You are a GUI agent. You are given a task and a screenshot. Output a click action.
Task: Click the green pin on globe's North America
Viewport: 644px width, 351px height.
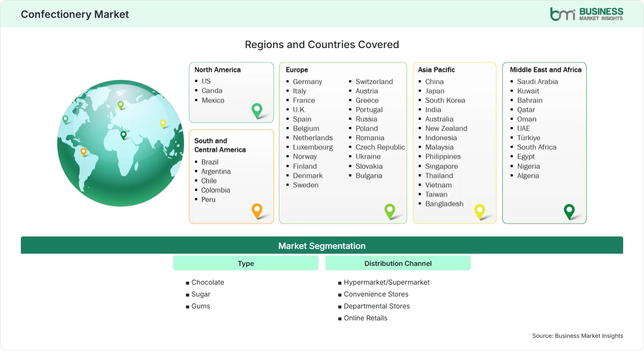65,120
